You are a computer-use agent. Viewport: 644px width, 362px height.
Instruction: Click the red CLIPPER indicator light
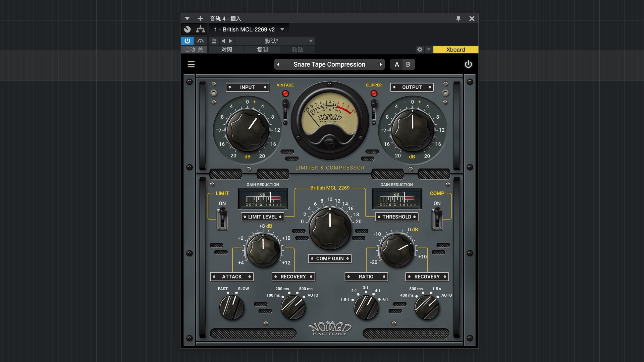374,94
